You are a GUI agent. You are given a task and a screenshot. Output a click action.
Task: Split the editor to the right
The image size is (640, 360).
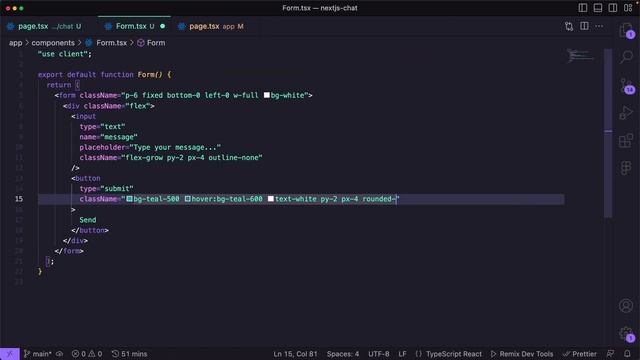point(584,26)
